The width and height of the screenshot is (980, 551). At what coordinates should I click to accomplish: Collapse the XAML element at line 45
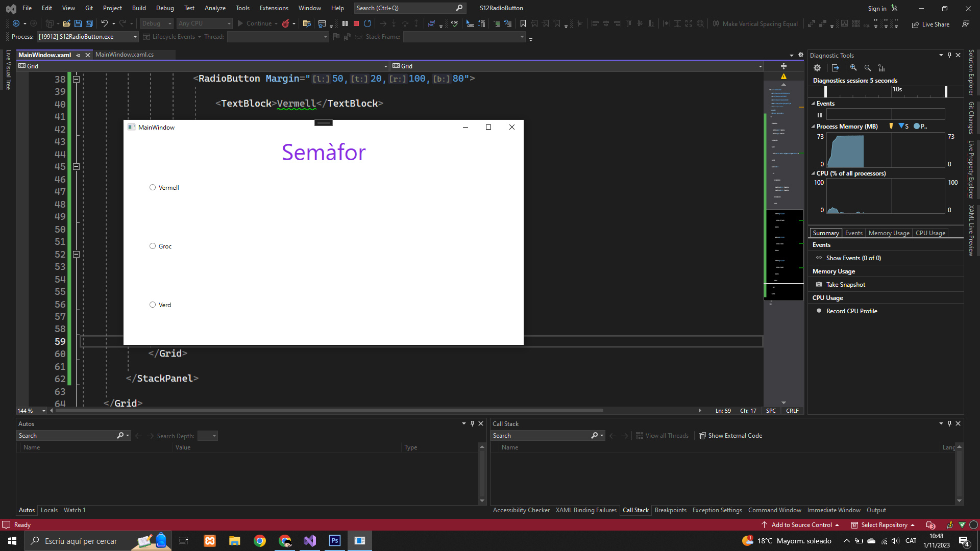pos(76,167)
